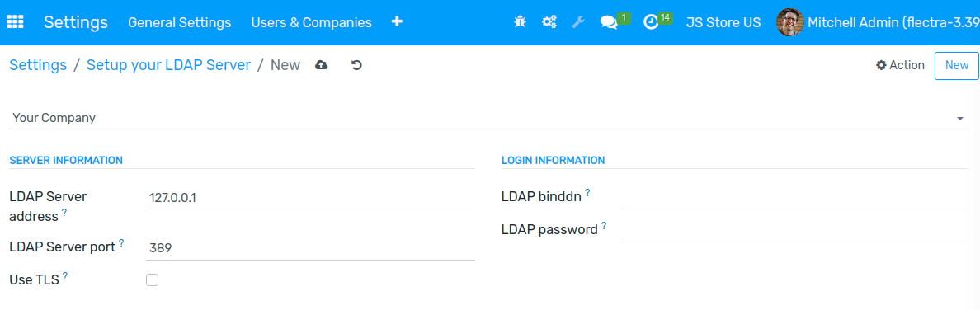The height and width of the screenshot is (310, 980).
Task: Go to Setup your LDAP Server breadcrumb
Action: click(x=169, y=65)
